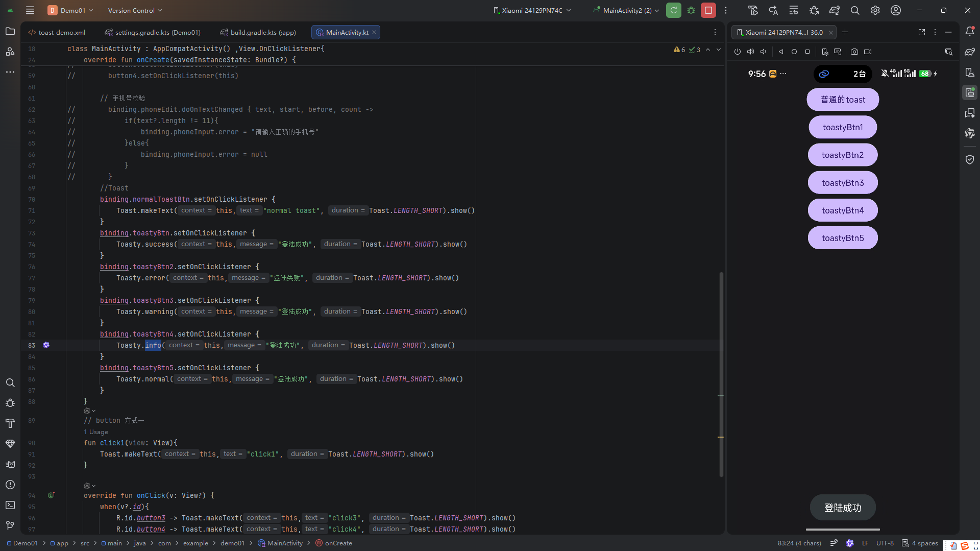Click the editor vertical scrollbar thumb
The height and width of the screenshot is (551, 980).
(x=721, y=375)
